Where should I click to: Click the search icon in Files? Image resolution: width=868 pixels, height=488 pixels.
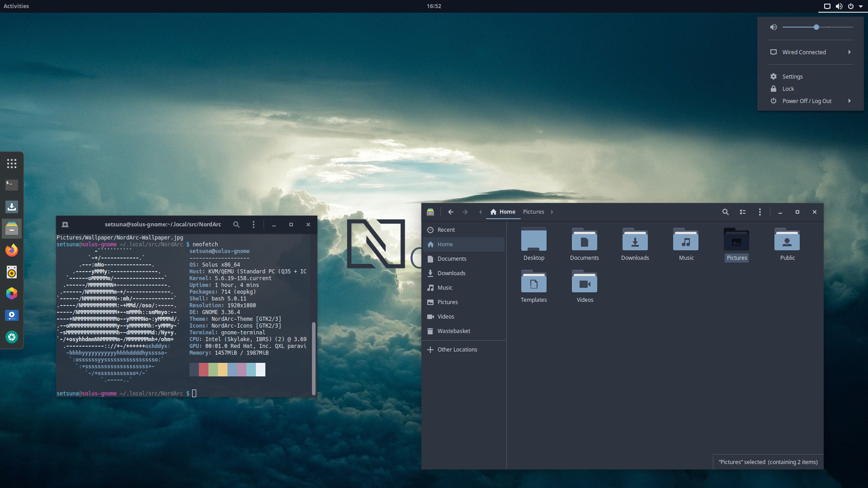pos(725,212)
